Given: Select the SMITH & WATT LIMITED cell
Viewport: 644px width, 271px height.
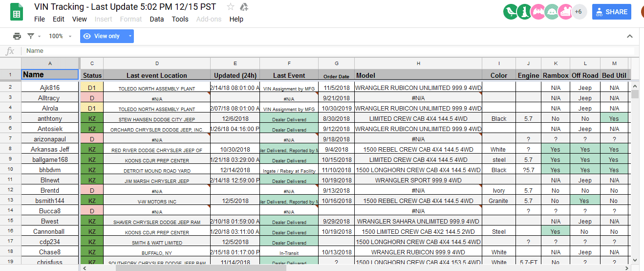Looking at the screenshot, I should [x=157, y=242].
